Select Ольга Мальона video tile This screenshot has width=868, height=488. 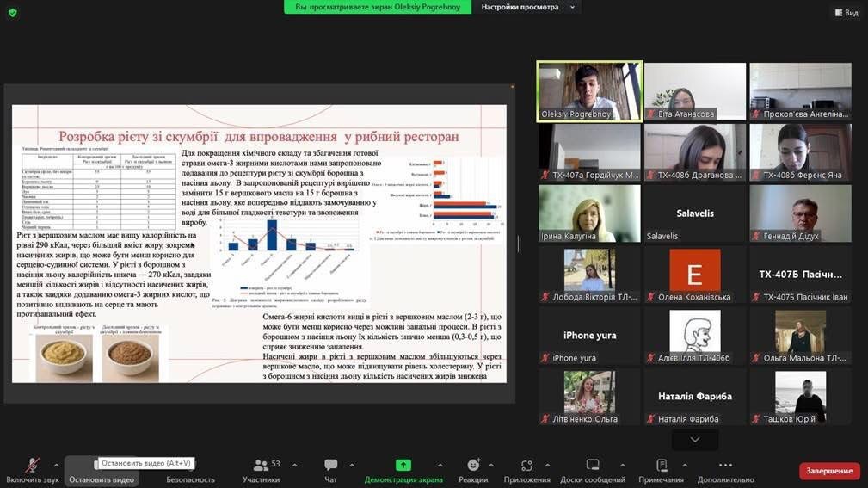click(800, 335)
